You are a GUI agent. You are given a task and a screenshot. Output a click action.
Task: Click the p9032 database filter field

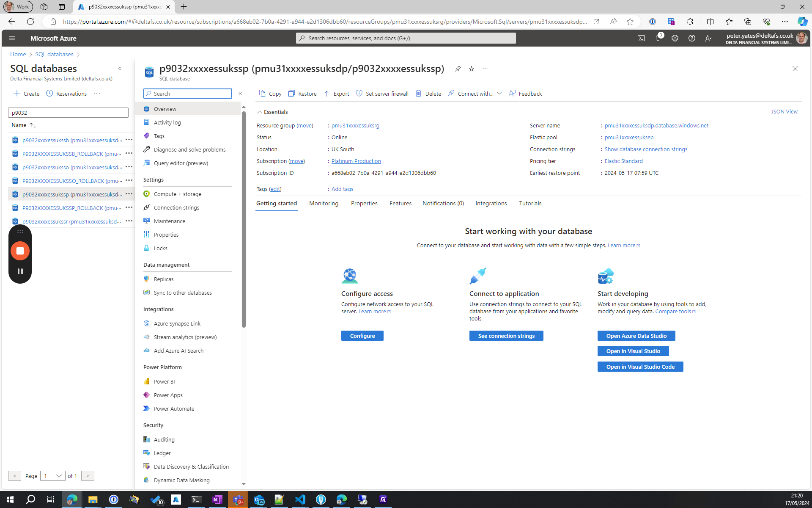[68, 113]
